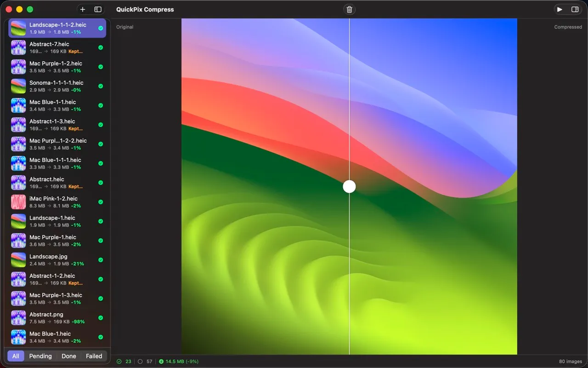Click the Original label over the preview
The width and height of the screenshot is (588, 368).
[x=124, y=27]
